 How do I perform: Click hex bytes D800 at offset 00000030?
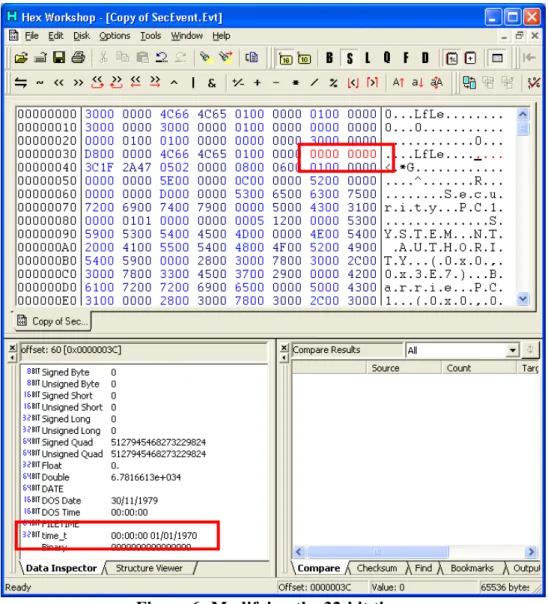click(x=99, y=154)
